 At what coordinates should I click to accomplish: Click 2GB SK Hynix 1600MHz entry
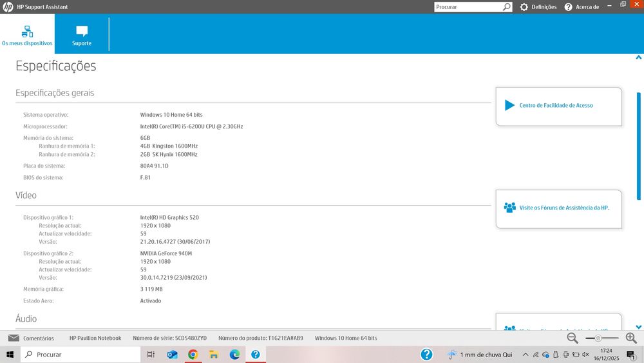(169, 155)
